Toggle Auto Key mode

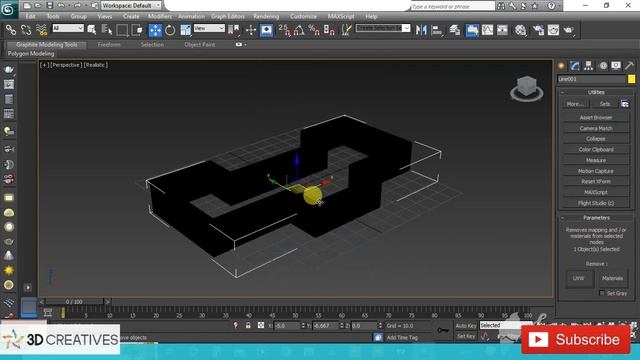[466, 326]
